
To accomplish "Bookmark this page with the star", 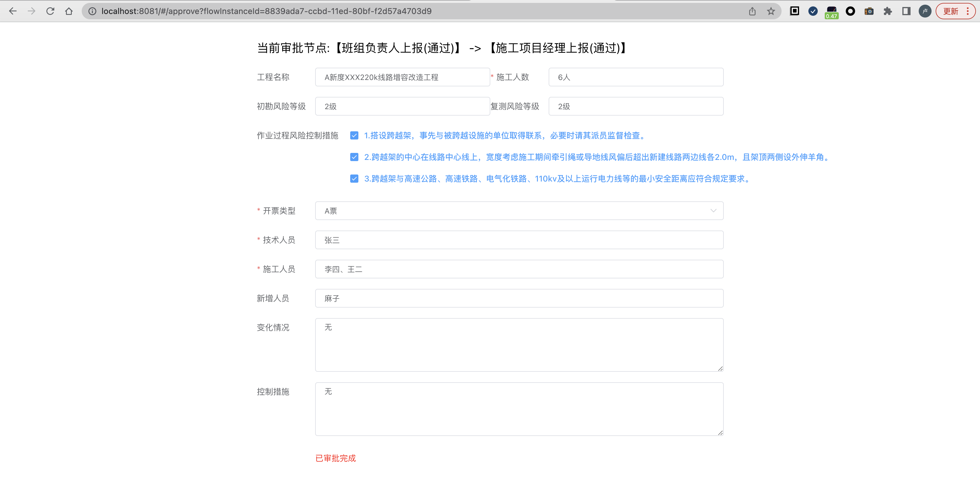I will (771, 11).
